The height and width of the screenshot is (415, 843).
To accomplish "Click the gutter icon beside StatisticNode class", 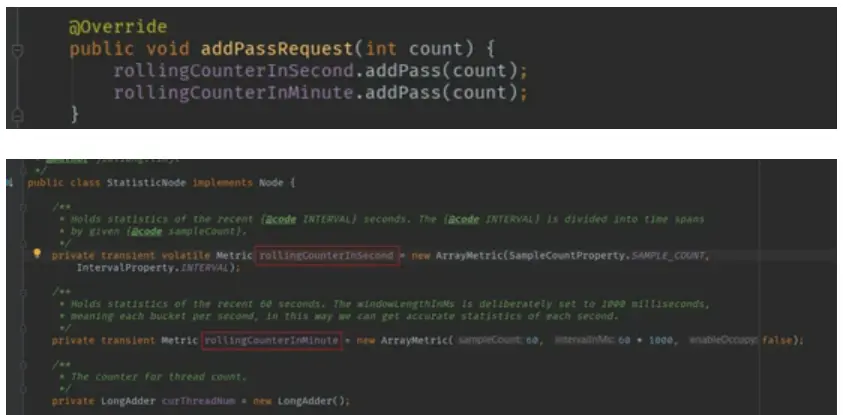I will [x=10, y=182].
